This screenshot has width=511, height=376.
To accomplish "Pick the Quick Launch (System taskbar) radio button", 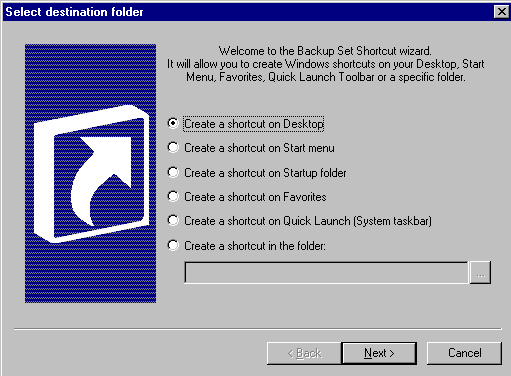I will [x=173, y=220].
